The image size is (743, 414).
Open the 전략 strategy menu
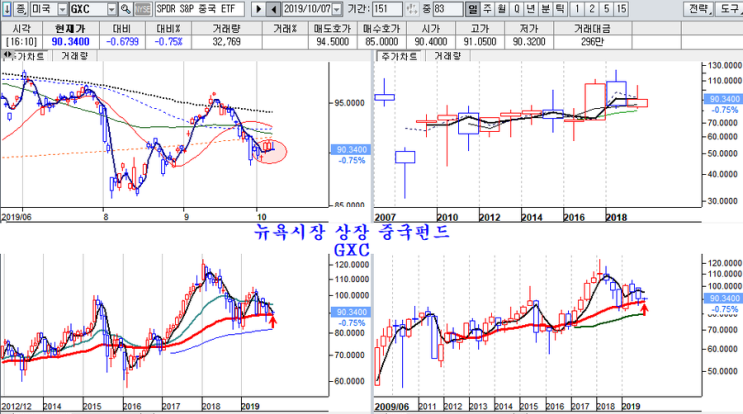tap(698, 9)
